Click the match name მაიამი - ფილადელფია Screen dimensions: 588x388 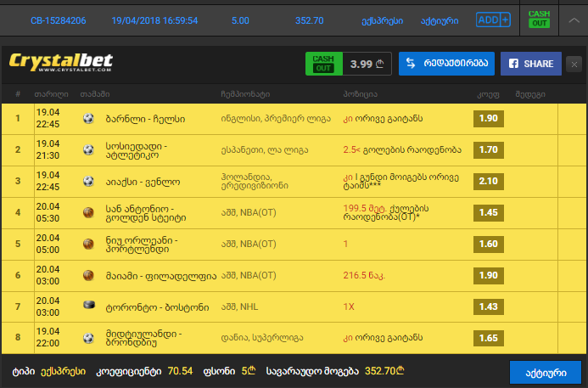[x=161, y=276]
